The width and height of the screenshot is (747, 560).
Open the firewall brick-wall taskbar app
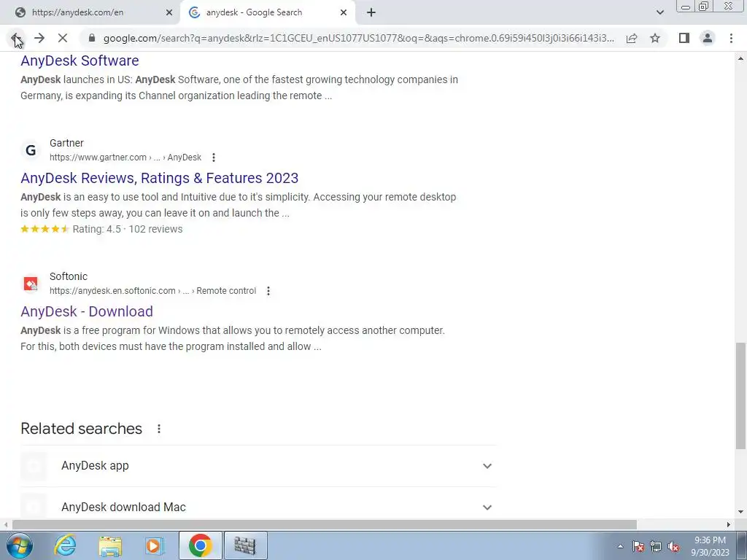point(245,545)
